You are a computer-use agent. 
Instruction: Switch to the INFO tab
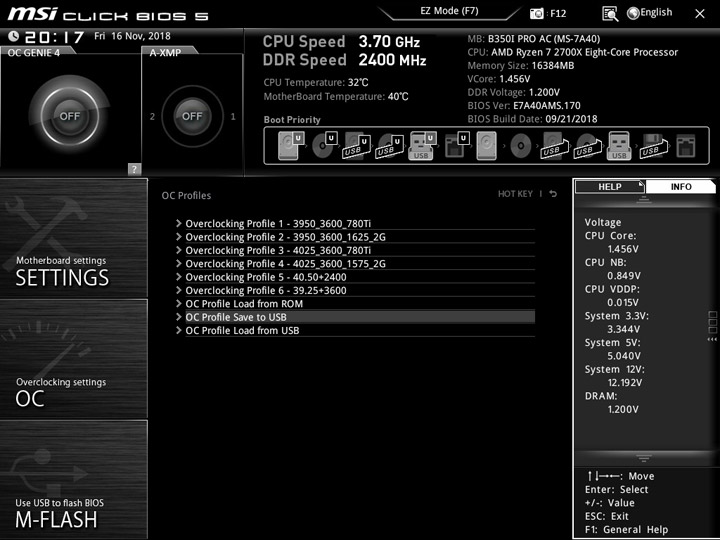pyautogui.click(x=681, y=186)
